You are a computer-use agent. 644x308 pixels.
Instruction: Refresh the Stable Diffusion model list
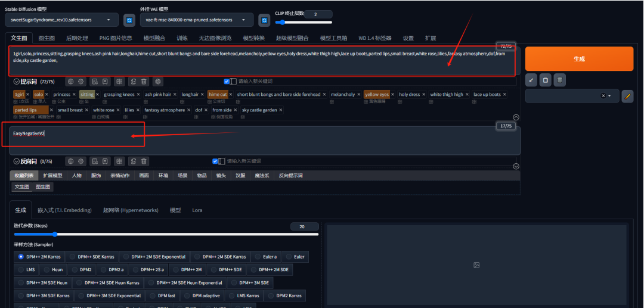coord(129,20)
